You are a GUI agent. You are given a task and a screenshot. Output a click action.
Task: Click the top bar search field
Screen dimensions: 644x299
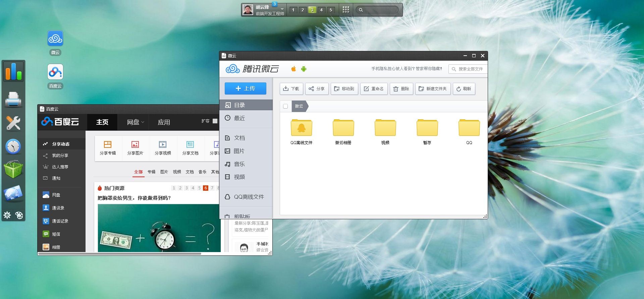377,10
